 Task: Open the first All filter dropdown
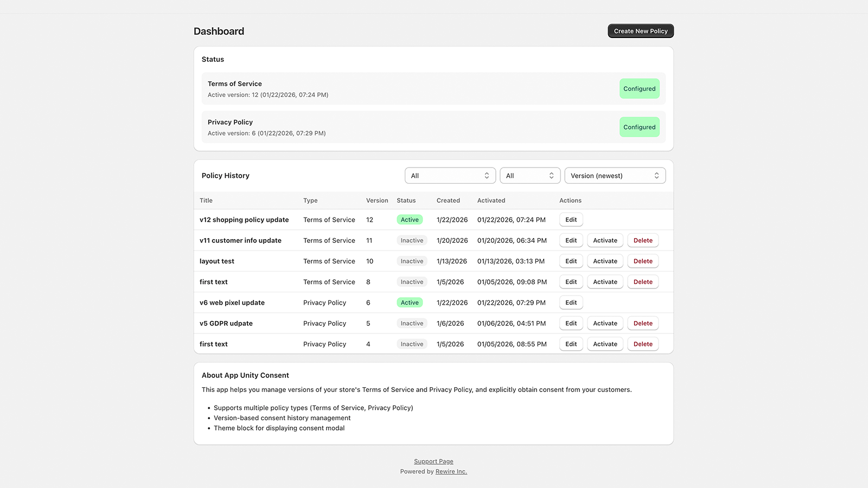[450, 176]
